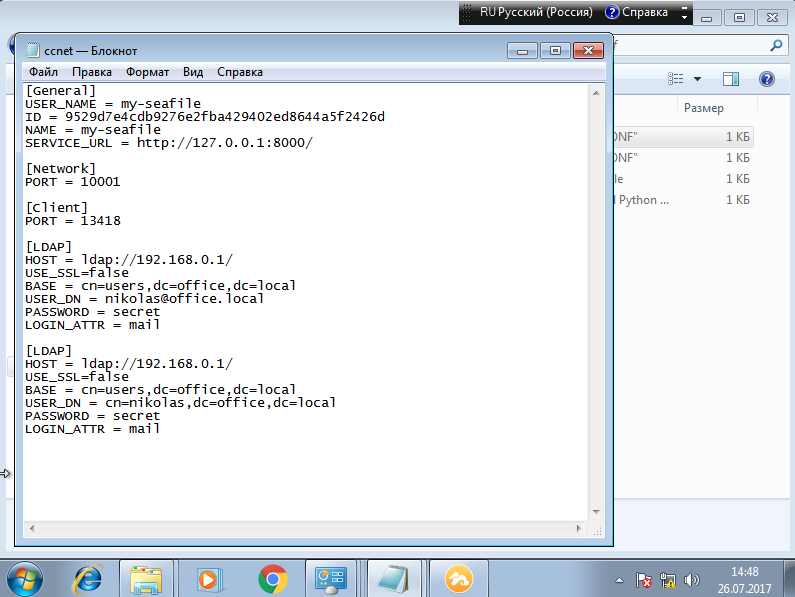The image size is (795, 597).
Task: Show hidden system tray icons
Action: pyautogui.click(x=622, y=580)
